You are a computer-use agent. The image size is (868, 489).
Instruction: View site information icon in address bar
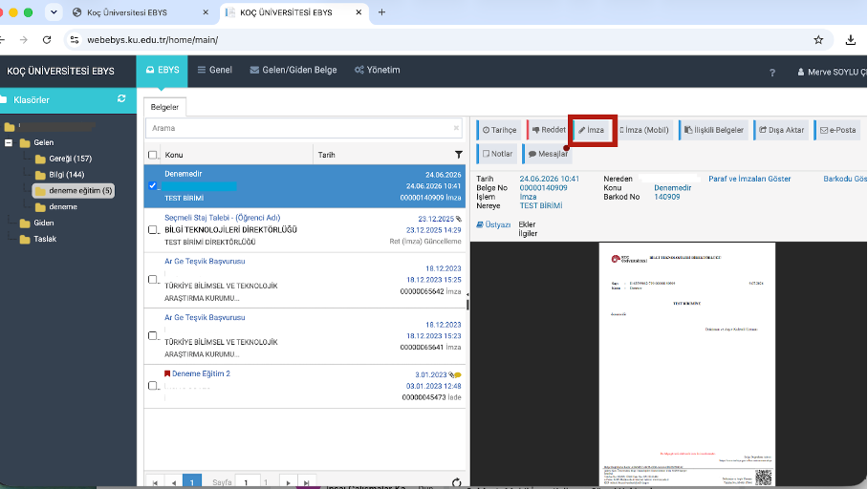[75, 40]
